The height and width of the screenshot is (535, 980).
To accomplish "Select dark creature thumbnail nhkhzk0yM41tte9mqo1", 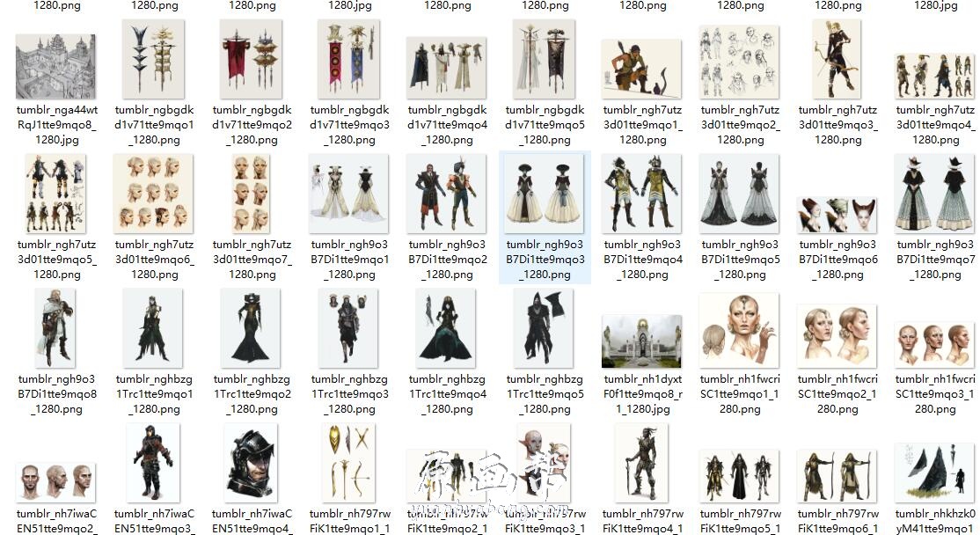I will pos(935,473).
